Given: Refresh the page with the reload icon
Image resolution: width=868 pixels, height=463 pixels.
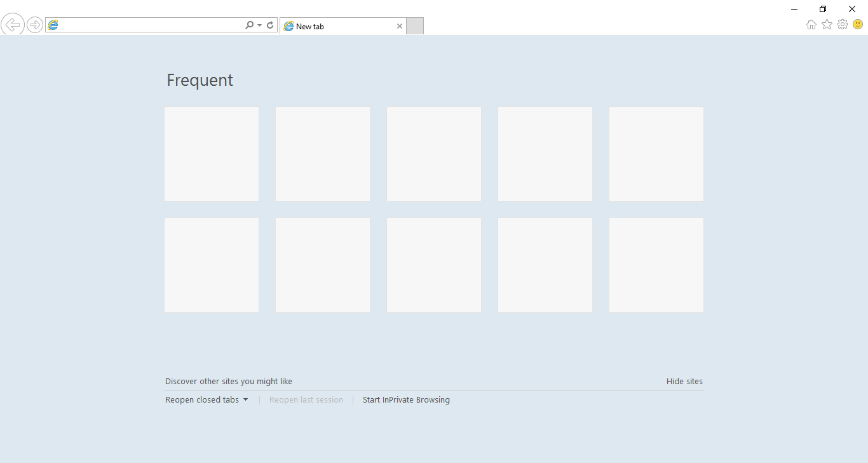Looking at the screenshot, I should point(270,25).
